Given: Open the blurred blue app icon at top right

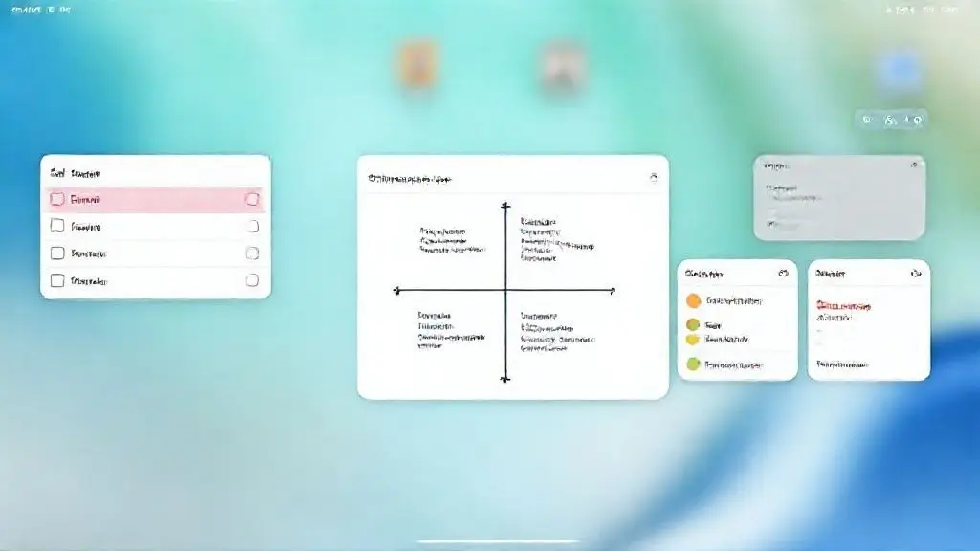Looking at the screenshot, I should pyautogui.click(x=901, y=69).
